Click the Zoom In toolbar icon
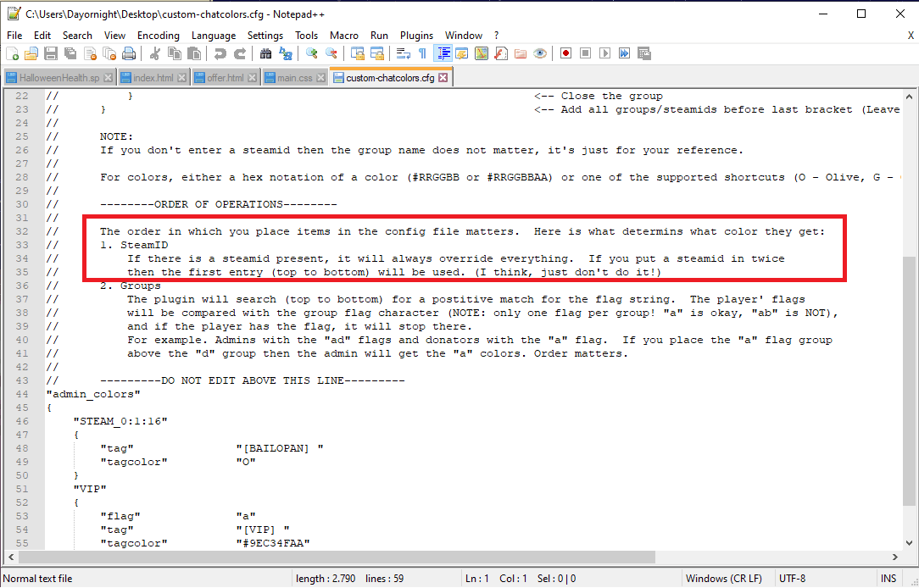Image resolution: width=919 pixels, height=588 pixels. coord(312,53)
